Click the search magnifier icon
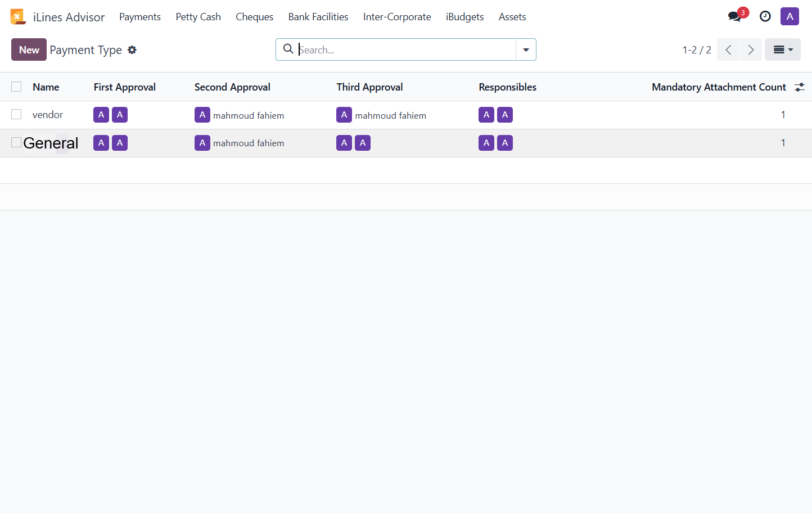The image size is (812, 513). 288,49
